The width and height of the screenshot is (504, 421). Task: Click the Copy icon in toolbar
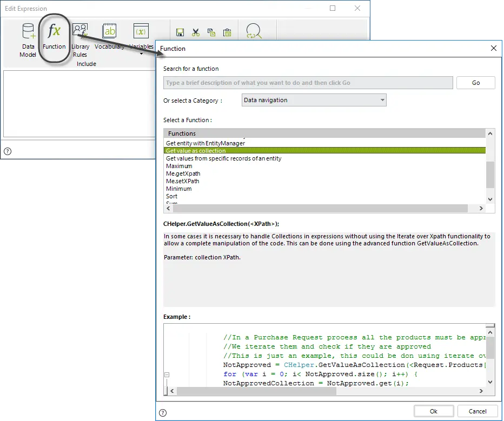(x=211, y=32)
